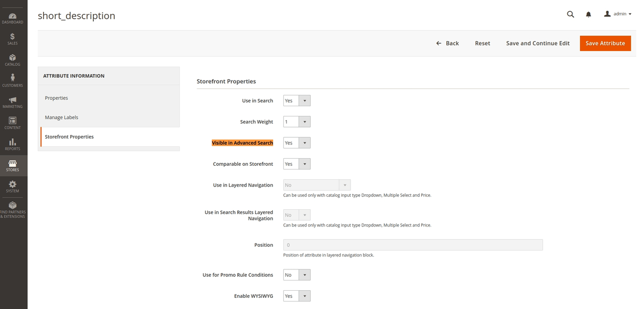644x309 pixels.
Task: Click the notifications bell icon
Action: 588,14
